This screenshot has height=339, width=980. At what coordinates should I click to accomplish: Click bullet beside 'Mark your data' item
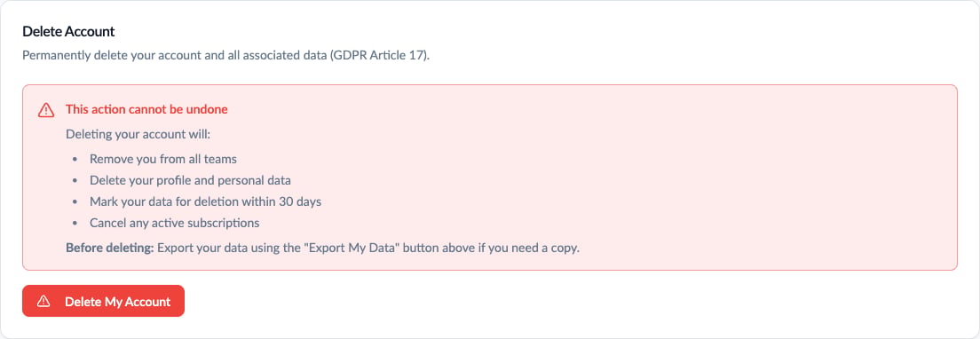tap(75, 202)
